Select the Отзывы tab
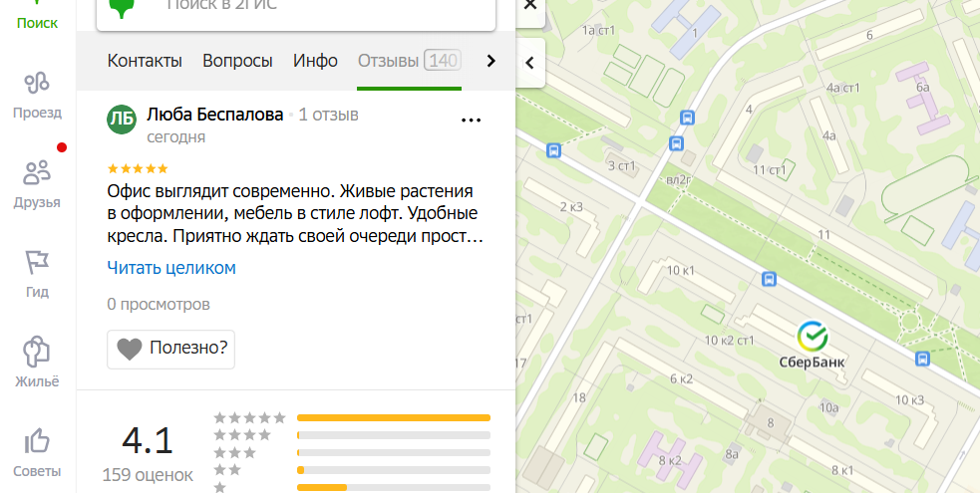The image size is (980, 493). tap(410, 61)
